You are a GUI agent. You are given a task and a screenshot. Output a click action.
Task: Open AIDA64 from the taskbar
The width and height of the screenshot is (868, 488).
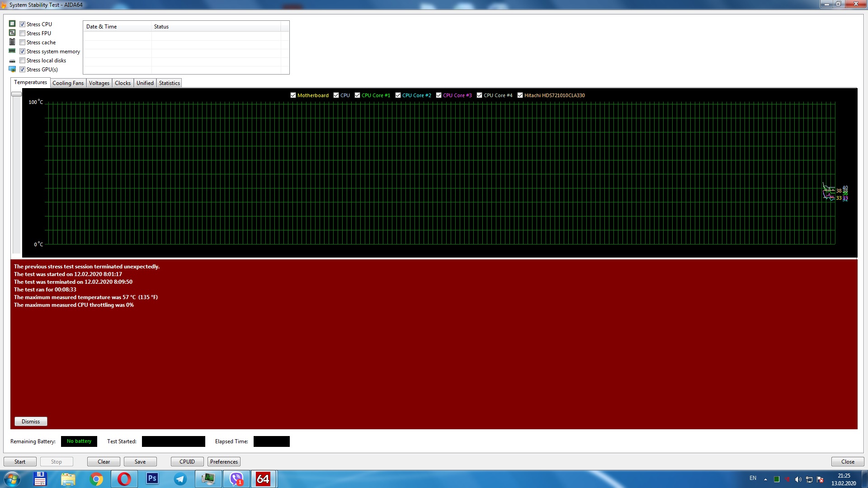(263, 479)
